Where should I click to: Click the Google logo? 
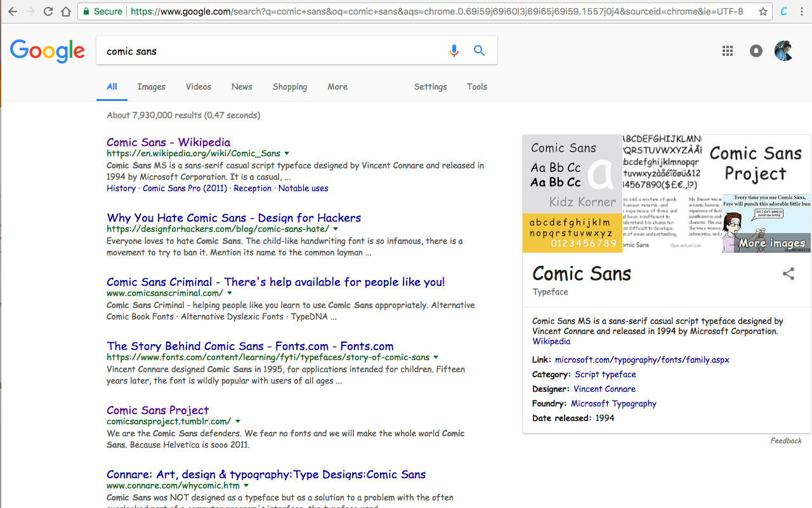(48, 51)
